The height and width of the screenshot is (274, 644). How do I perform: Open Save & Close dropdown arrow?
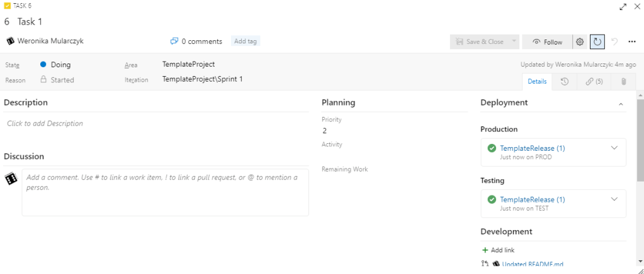click(x=514, y=41)
